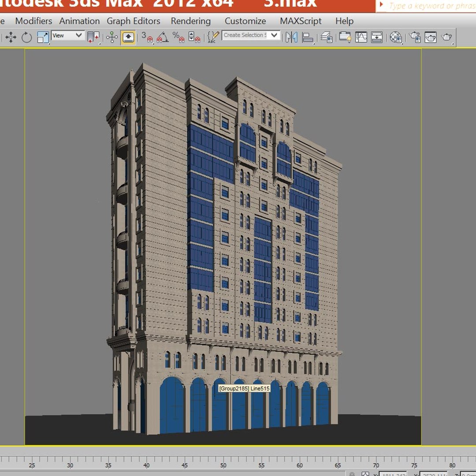Open the Customize menu
This screenshot has height=476, width=476.
pos(245,21)
